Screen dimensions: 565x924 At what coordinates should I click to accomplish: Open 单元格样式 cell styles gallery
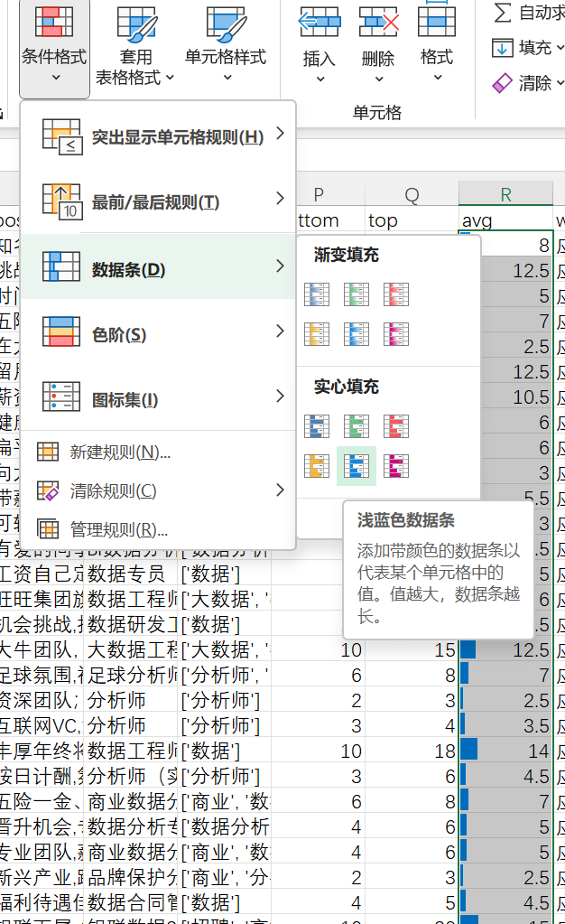[x=226, y=46]
